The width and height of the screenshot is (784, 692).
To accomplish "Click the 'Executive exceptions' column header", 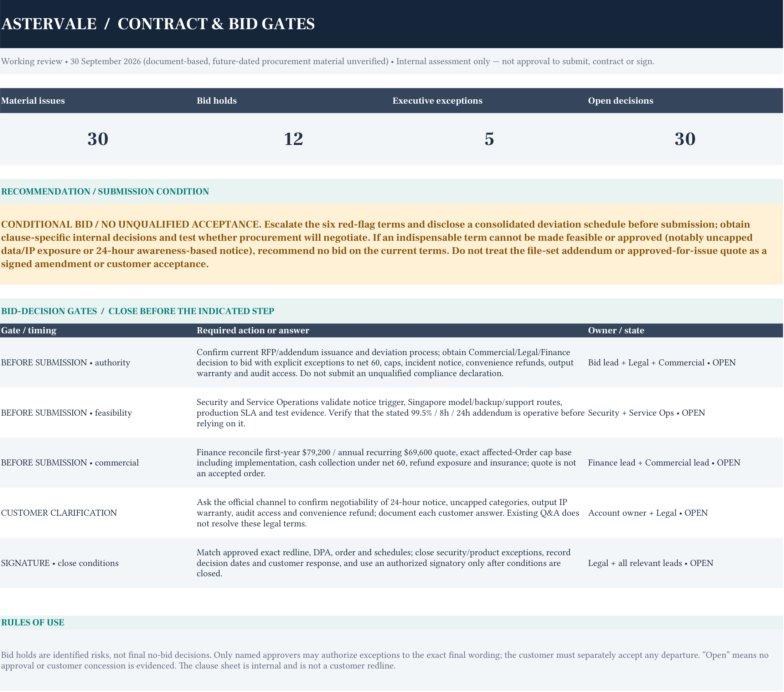I will tap(437, 100).
